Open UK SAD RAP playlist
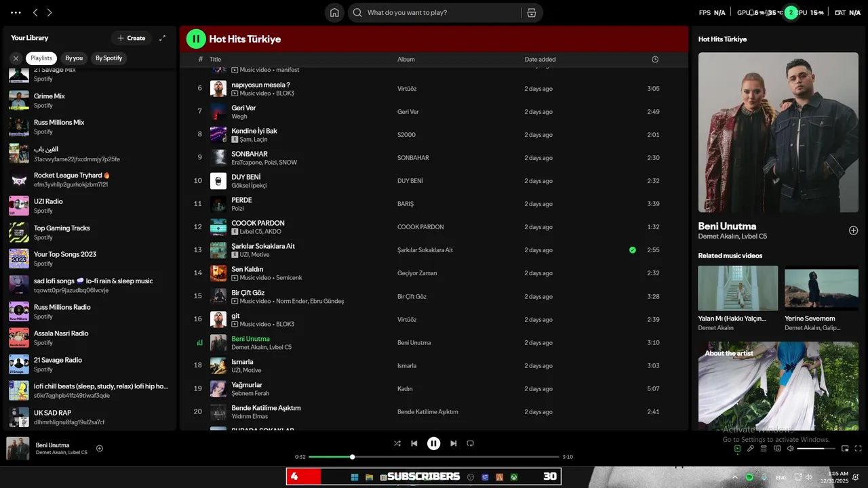The image size is (868, 488). [90, 417]
